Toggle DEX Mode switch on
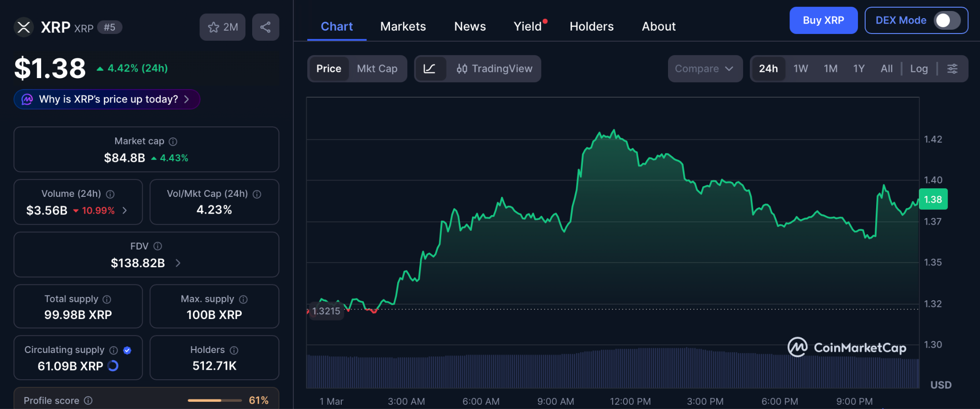 coord(947,21)
